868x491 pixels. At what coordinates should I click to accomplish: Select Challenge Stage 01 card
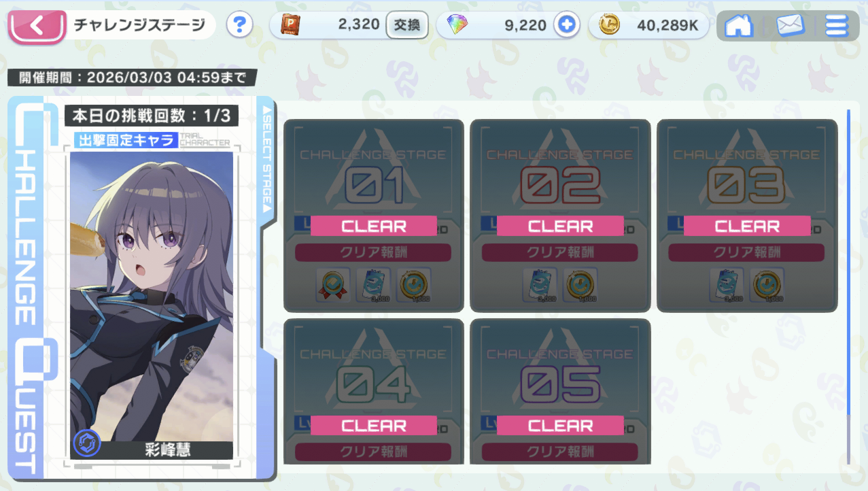coord(373,216)
